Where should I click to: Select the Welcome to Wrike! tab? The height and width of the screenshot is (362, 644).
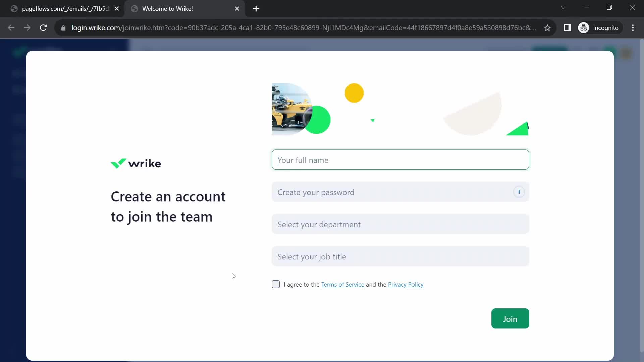pos(184,9)
